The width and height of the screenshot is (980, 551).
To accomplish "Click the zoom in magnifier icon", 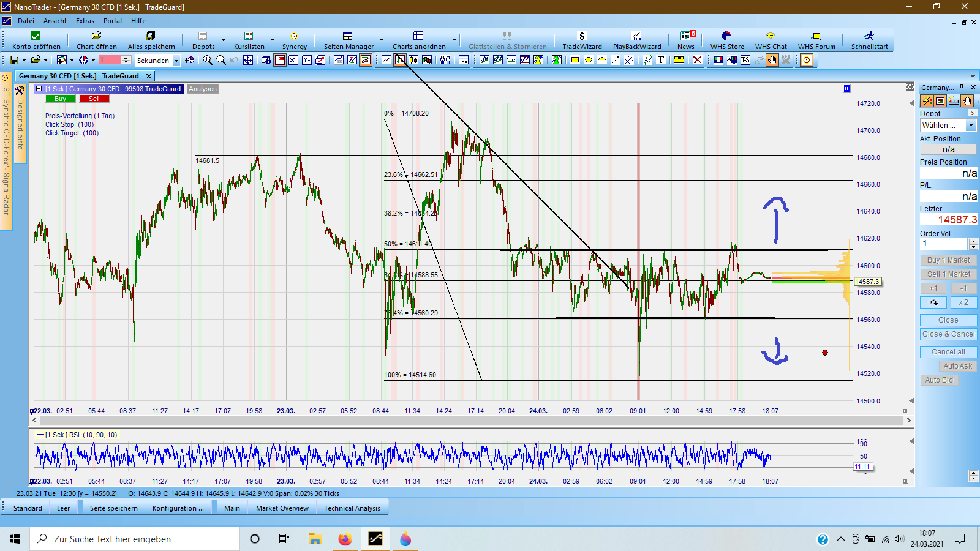I will [x=208, y=60].
